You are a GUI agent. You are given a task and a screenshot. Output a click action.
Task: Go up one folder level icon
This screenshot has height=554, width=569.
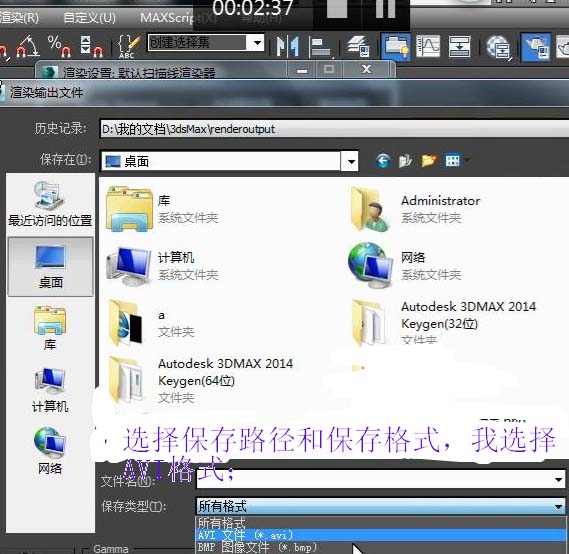coord(405,160)
